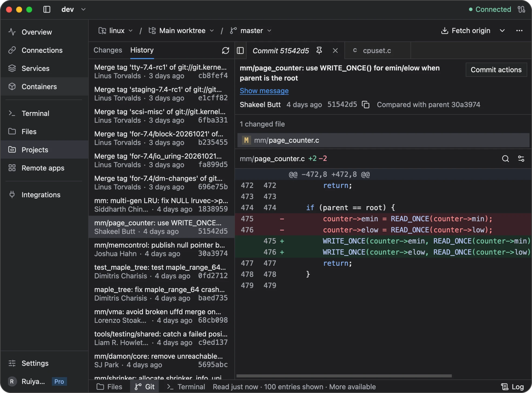The height and width of the screenshot is (393, 532).
Task: Open the Ruiya... user account menu
Action: coord(38,381)
